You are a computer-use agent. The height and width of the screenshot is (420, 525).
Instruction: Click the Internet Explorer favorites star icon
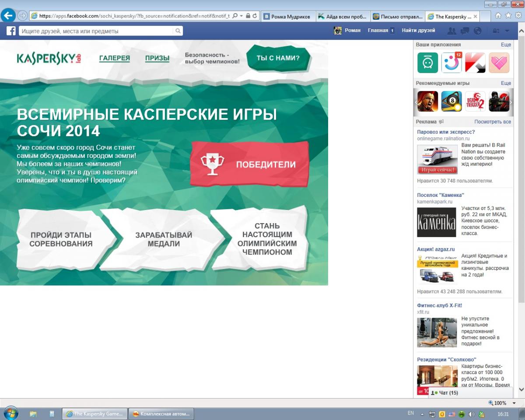click(x=508, y=16)
